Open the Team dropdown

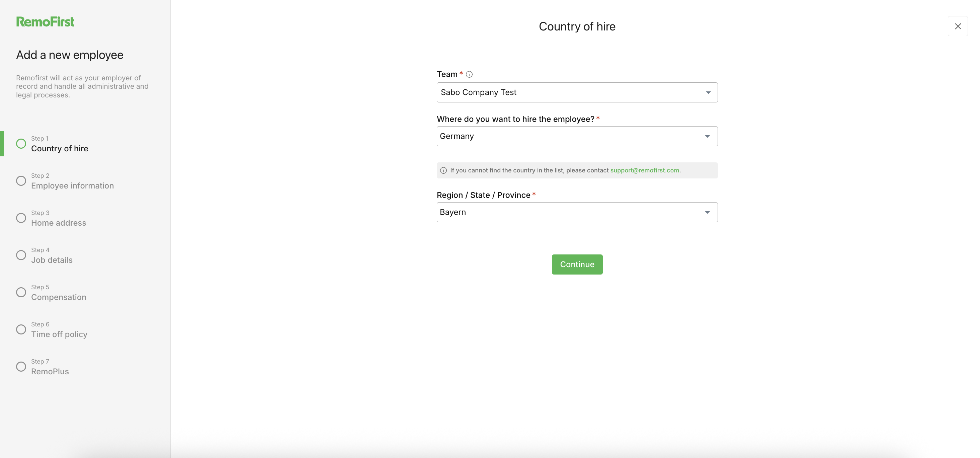pyautogui.click(x=577, y=92)
